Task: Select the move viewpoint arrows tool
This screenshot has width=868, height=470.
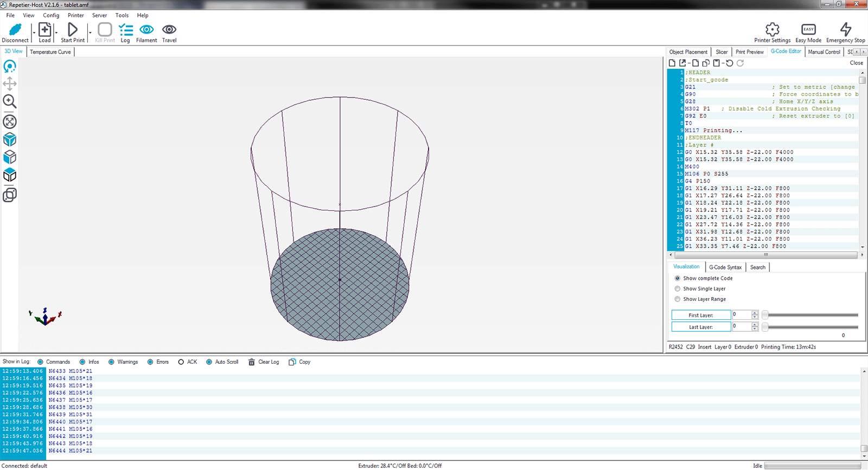Action: click(x=10, y=84)
